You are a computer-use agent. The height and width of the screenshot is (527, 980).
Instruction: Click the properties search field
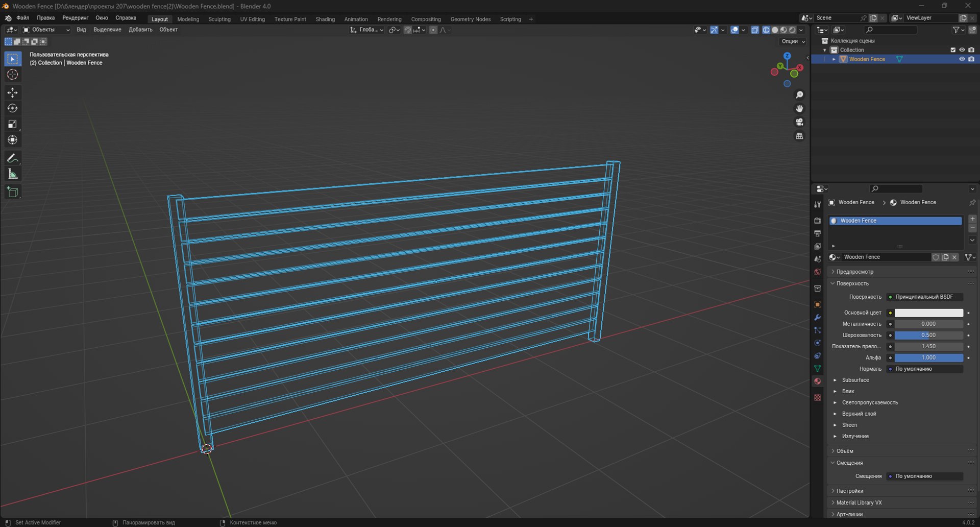tap(897, 189)
